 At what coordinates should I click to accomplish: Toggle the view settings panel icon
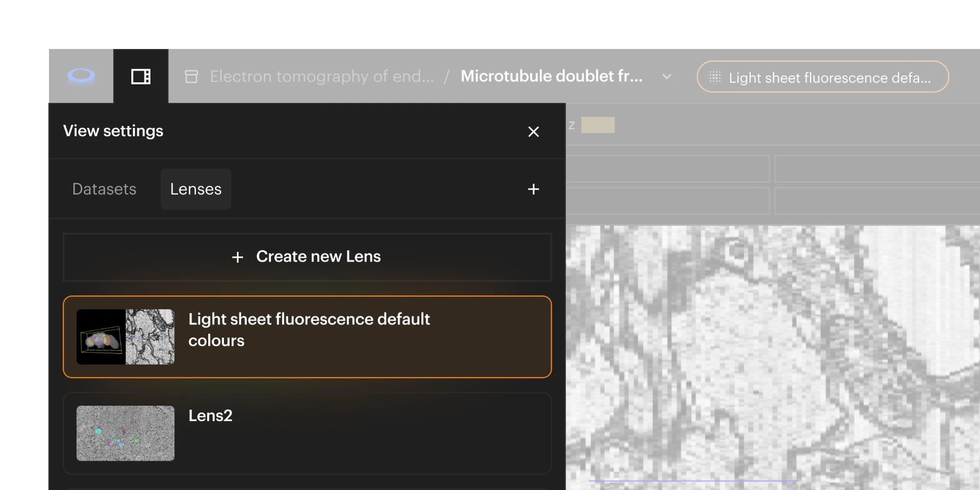141,76
